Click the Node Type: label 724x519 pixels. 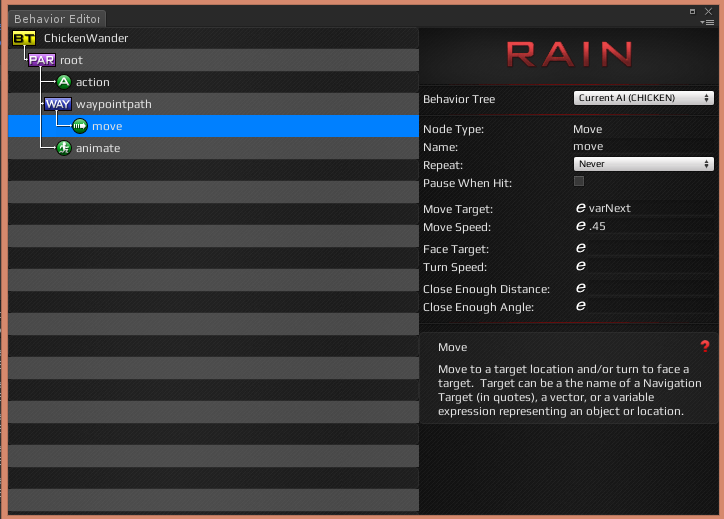coord(453,129)
